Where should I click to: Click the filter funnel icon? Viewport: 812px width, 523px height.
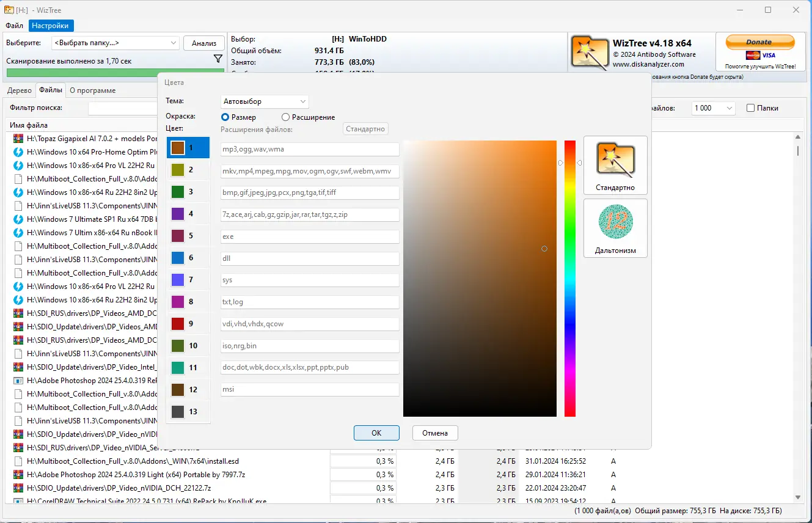[x=218, y=59]
